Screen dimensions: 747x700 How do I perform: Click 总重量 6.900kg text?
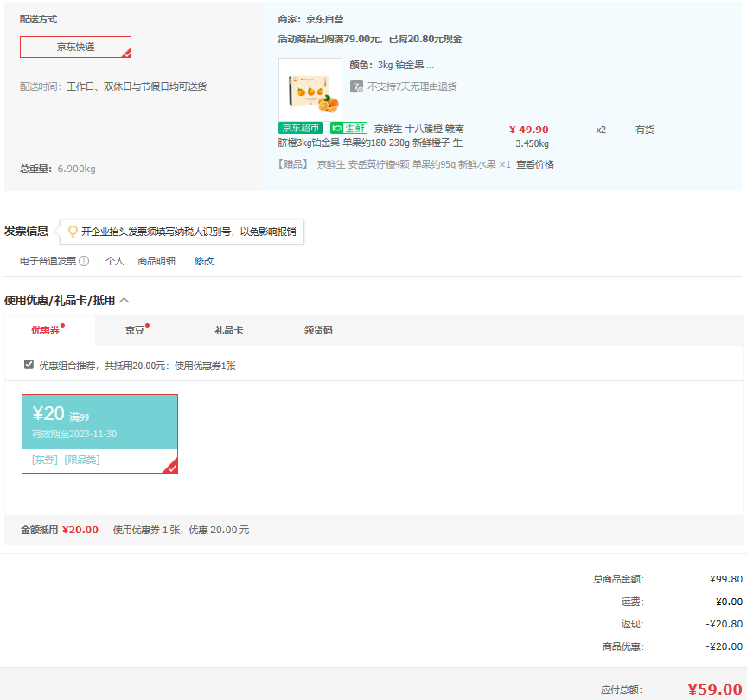tap(58, 169)
